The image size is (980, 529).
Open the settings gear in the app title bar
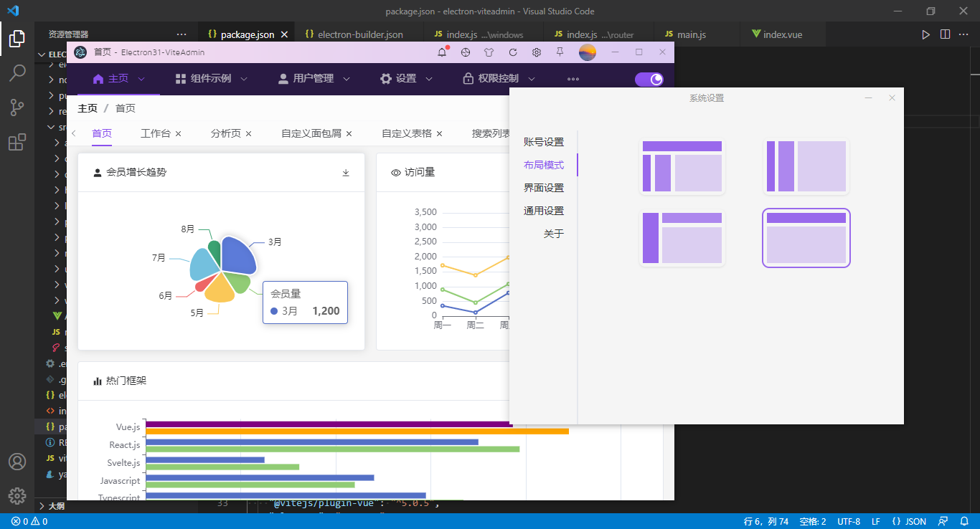[x=535, y=52]
